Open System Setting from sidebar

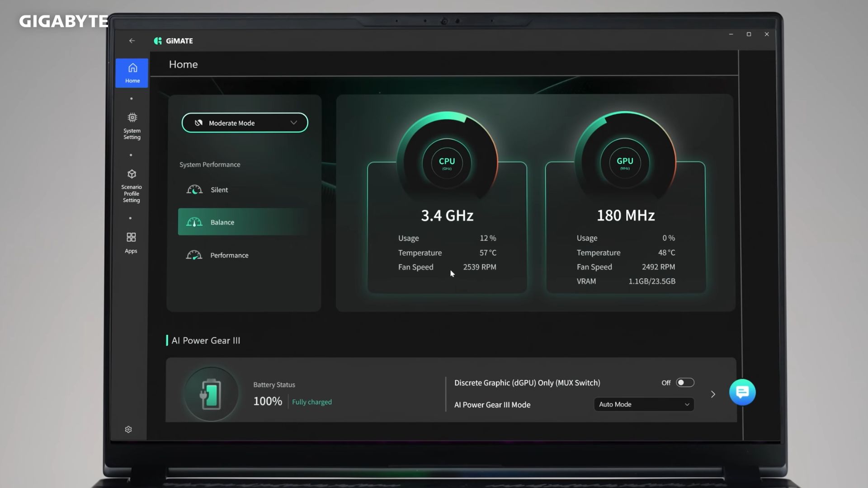[x=132, y=126]
